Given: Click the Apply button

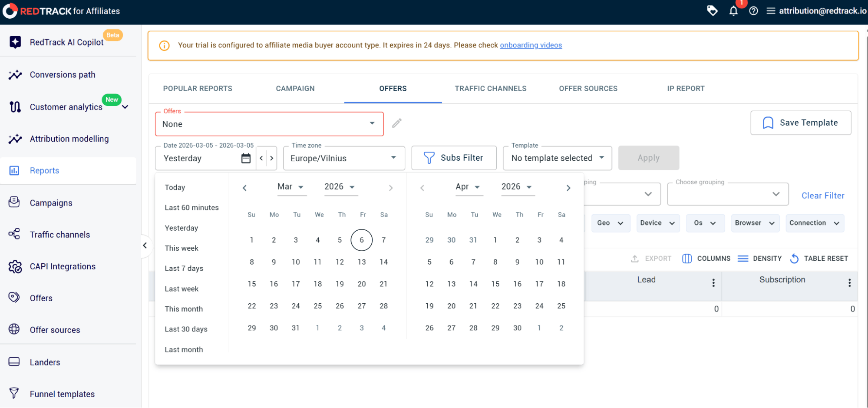Looking at the screenshot, I should 649,158.
